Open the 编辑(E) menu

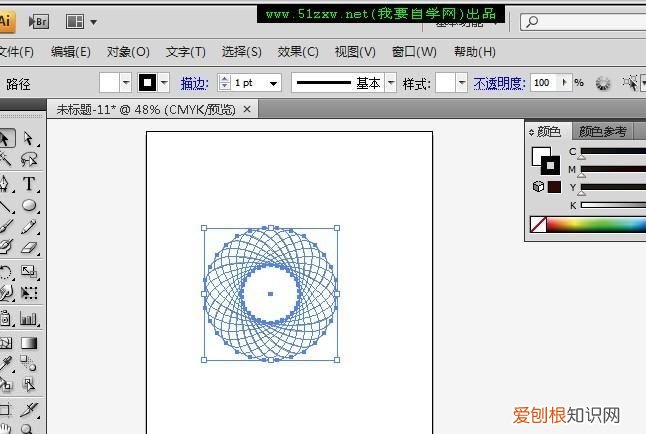(71, 52)
